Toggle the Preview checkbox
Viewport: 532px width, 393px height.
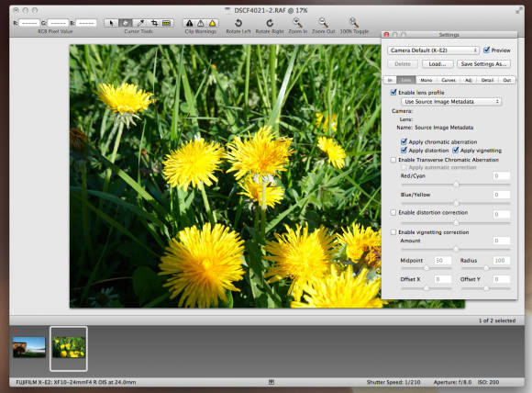[486, 50]
